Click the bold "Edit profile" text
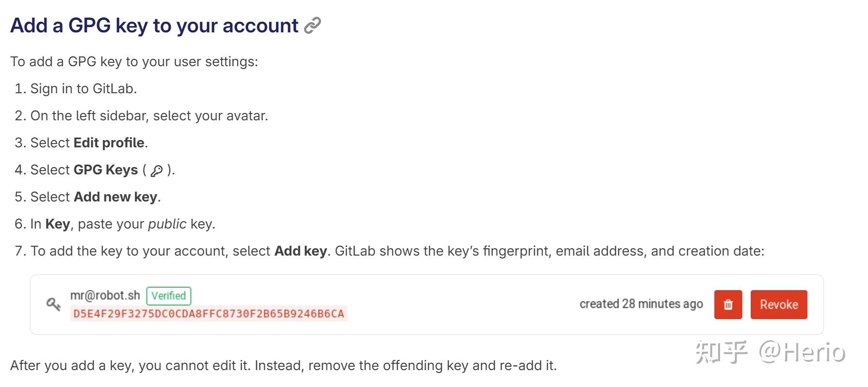The image size is (868, 387). 109,143
